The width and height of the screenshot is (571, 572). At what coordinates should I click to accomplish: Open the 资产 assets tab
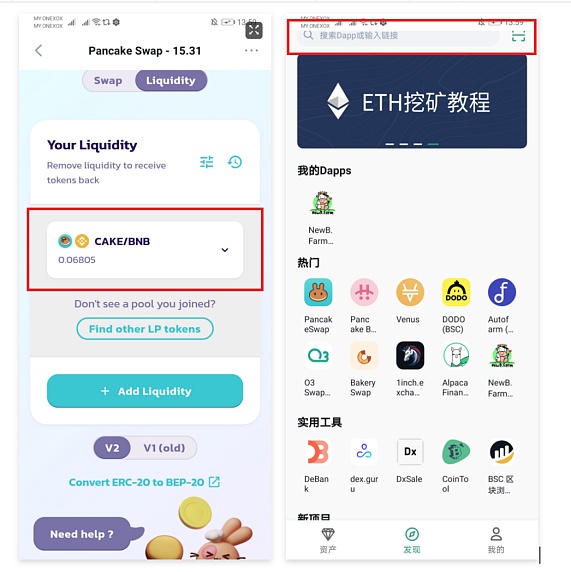[x=328, y=540]
